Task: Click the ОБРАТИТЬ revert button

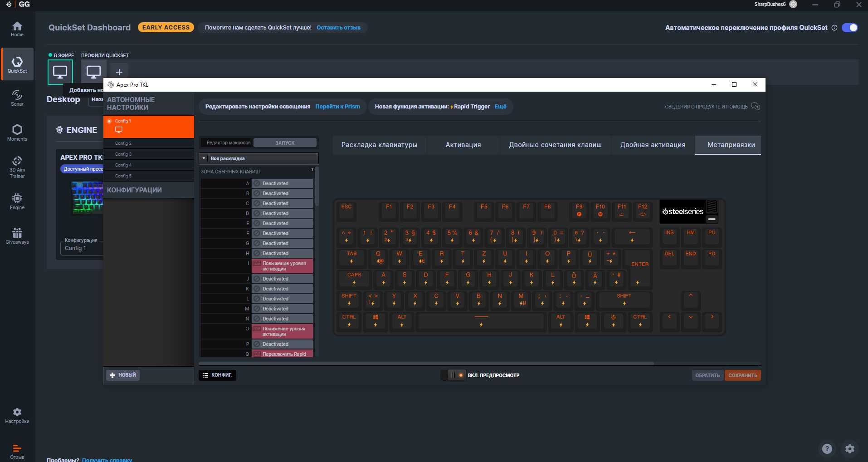Action: [707, 375]
